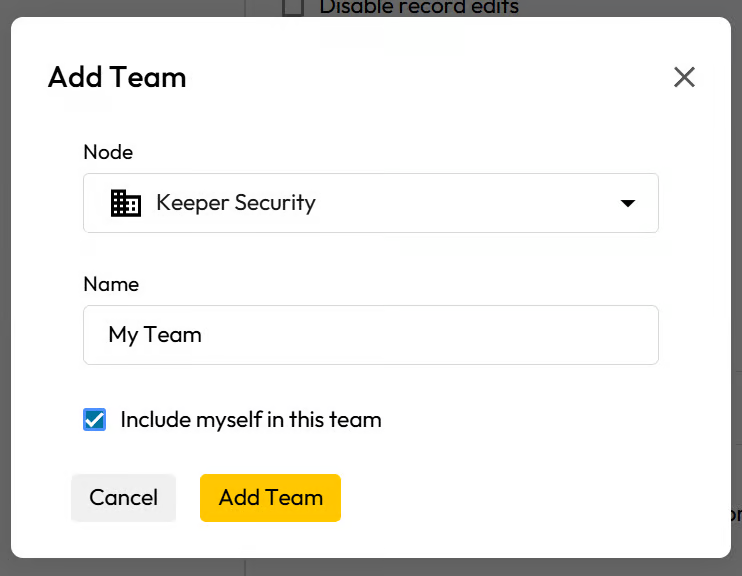
Task: Confirm with the yellow Add Team button
Action: (x=270, y=498)
